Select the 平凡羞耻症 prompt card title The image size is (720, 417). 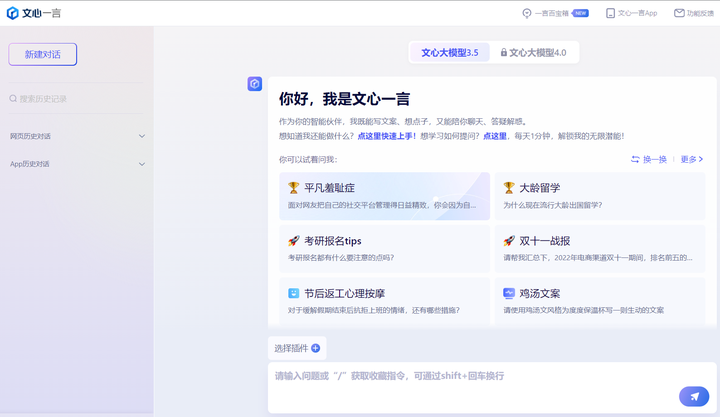pos(329,188)
